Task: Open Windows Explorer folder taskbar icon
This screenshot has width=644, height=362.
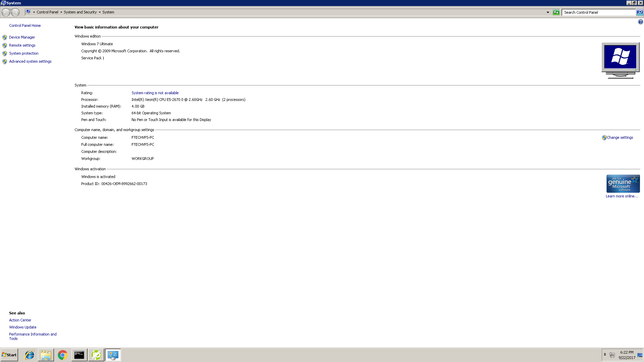Action: (x=46, y=355)
